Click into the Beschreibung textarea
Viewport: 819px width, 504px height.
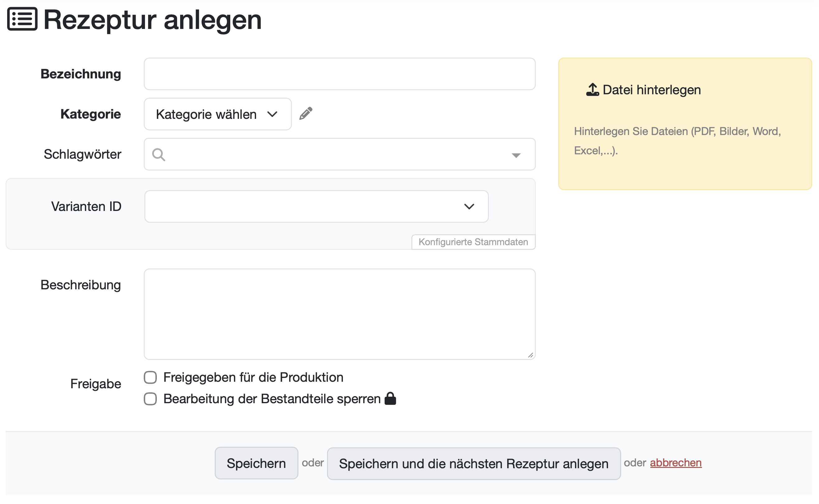point(339,314)
